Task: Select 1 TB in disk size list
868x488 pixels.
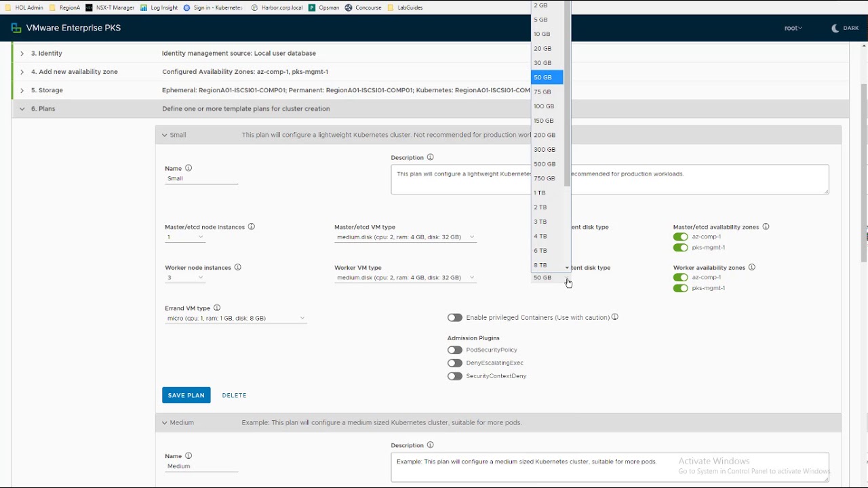Action: [x=547, y=192]
